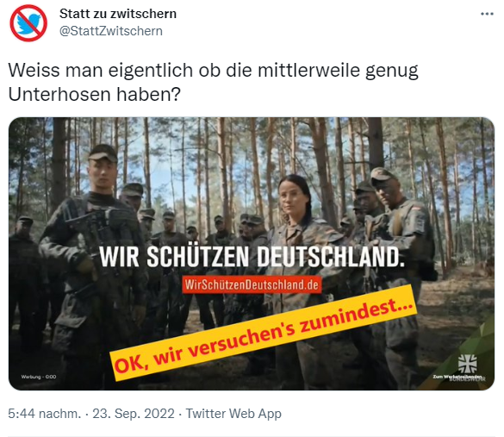Image resolution: width=504 pixels, height=437 pixels.
Task: Click the red WirSchützenDeutschland.de label
Action: pos(252,284)
